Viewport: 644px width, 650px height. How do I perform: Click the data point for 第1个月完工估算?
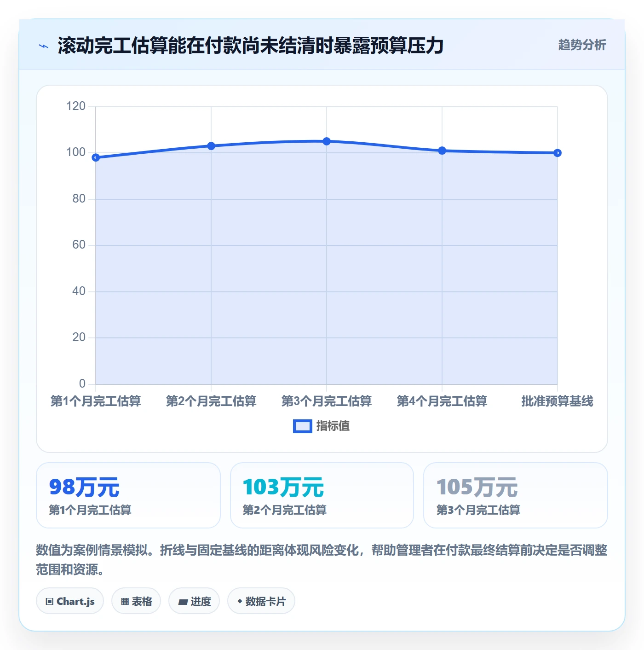tap(96, 157)
